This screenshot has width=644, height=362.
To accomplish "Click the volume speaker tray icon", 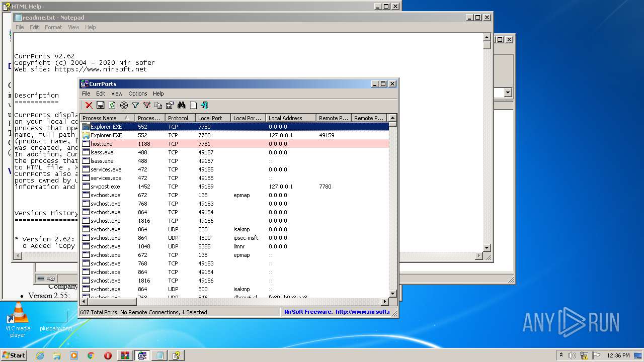I will [572, 355].
